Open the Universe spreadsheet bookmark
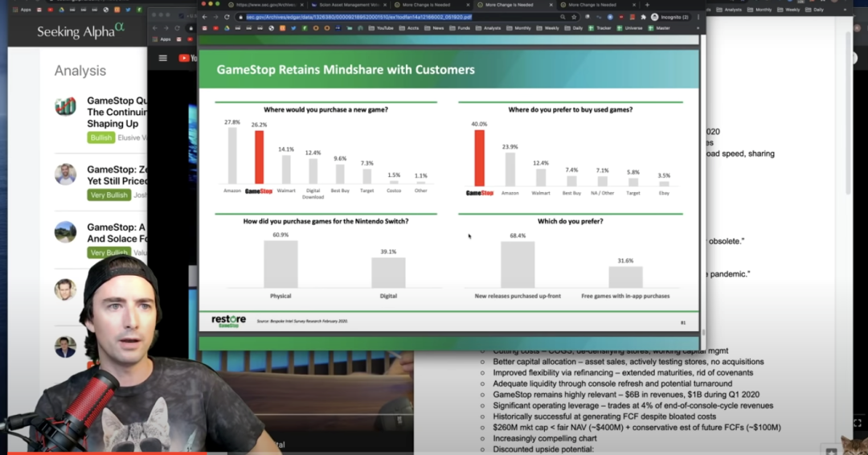The image size is (868, 455). coord(629,28)
